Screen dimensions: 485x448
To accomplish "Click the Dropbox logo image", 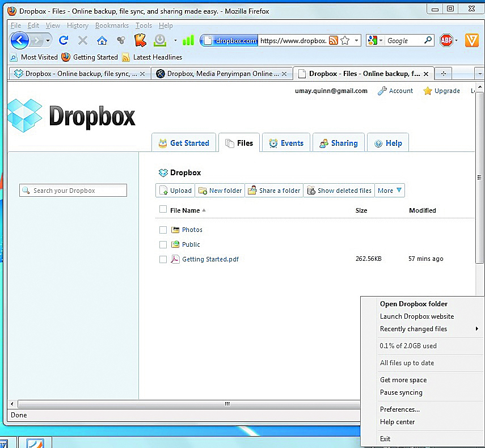I will 71,116.
